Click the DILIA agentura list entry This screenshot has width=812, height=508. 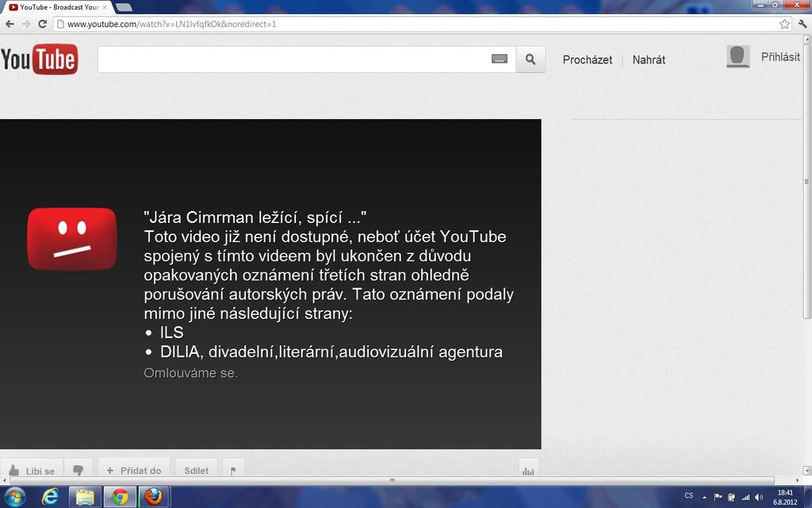(331, 352)
